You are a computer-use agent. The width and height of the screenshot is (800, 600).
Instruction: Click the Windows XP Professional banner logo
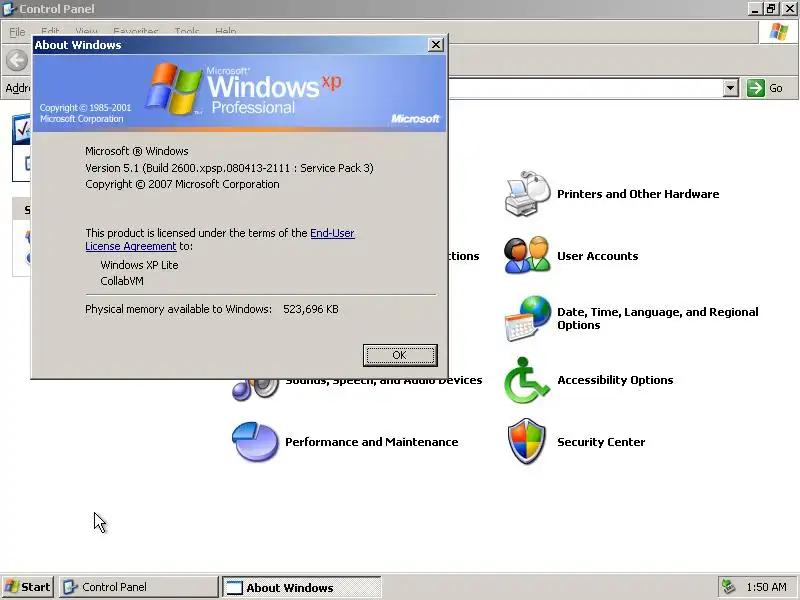pyautogui.click(x=244, y=89)
